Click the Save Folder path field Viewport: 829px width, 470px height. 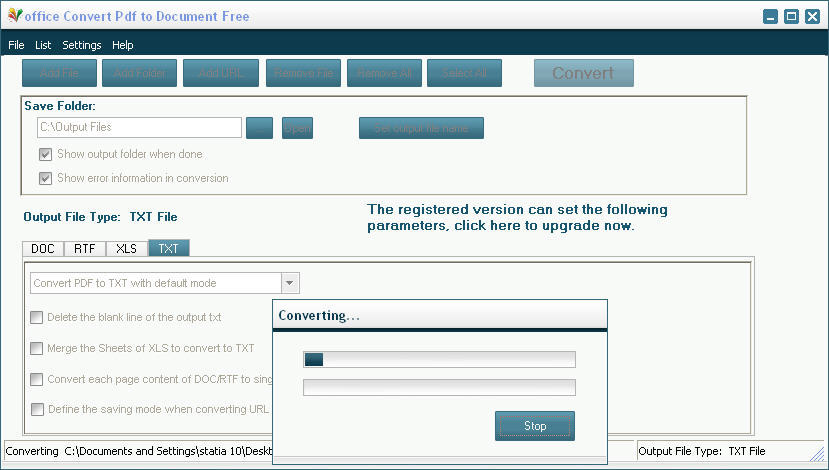pos(140,127)
